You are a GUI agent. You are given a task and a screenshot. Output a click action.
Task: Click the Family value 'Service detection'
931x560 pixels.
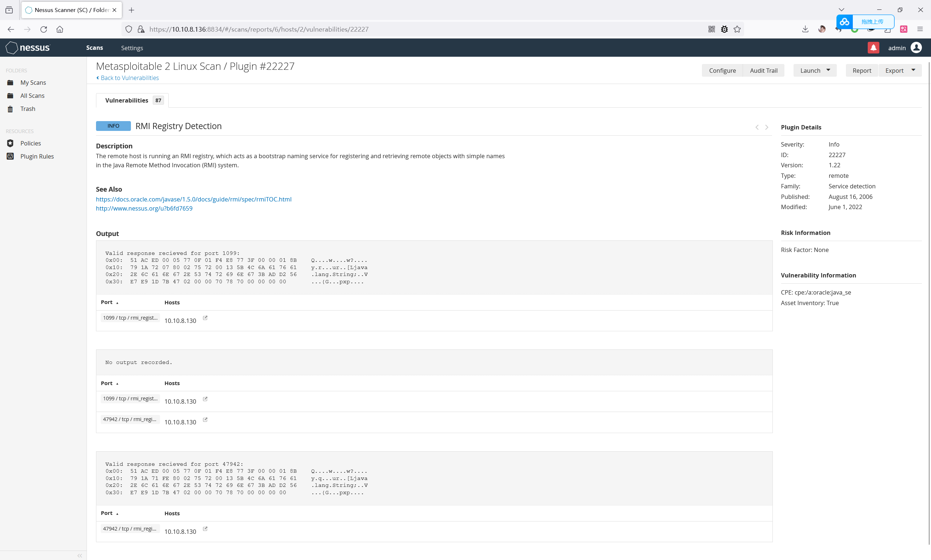click(852, 186)
